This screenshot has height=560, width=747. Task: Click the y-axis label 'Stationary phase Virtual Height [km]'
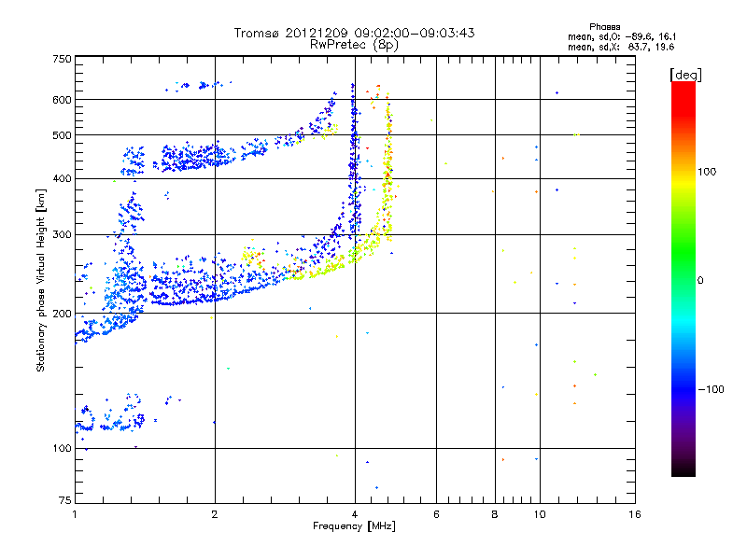click(x=40, y=280)
